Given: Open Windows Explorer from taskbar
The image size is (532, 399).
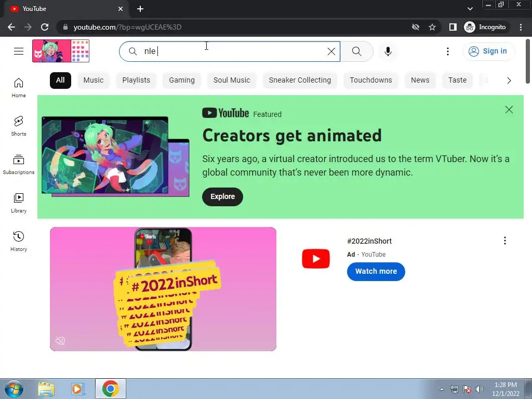Looking at the screenshot, I should point(46,389).
